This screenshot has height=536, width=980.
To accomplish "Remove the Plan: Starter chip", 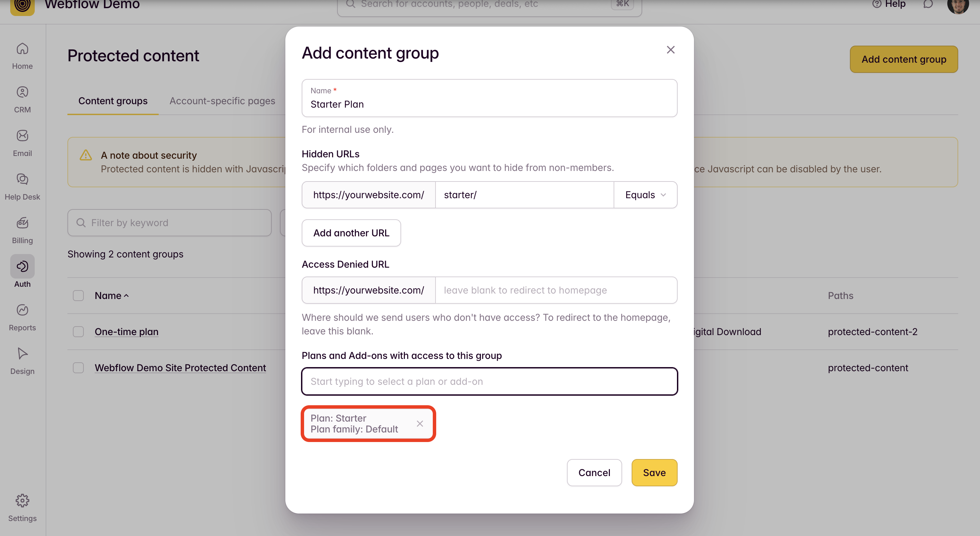I will tap(420, 423).
